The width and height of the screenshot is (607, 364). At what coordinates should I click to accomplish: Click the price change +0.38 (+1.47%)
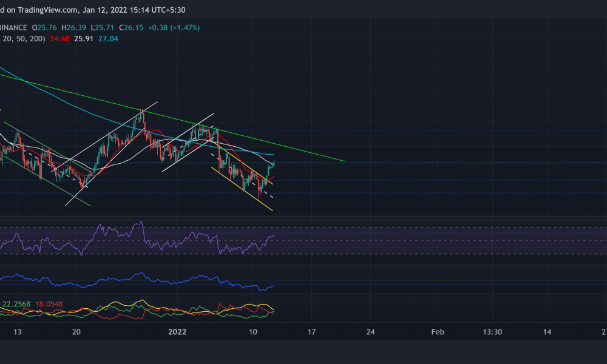click(174, 28)
